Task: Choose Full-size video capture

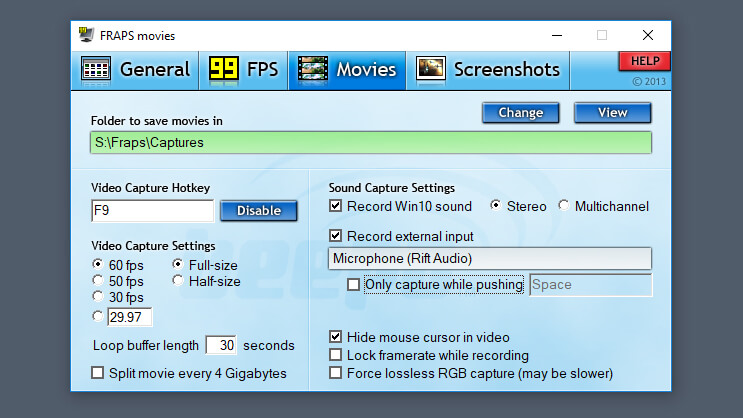Action: pyautogui.click(x=205, y=265)
